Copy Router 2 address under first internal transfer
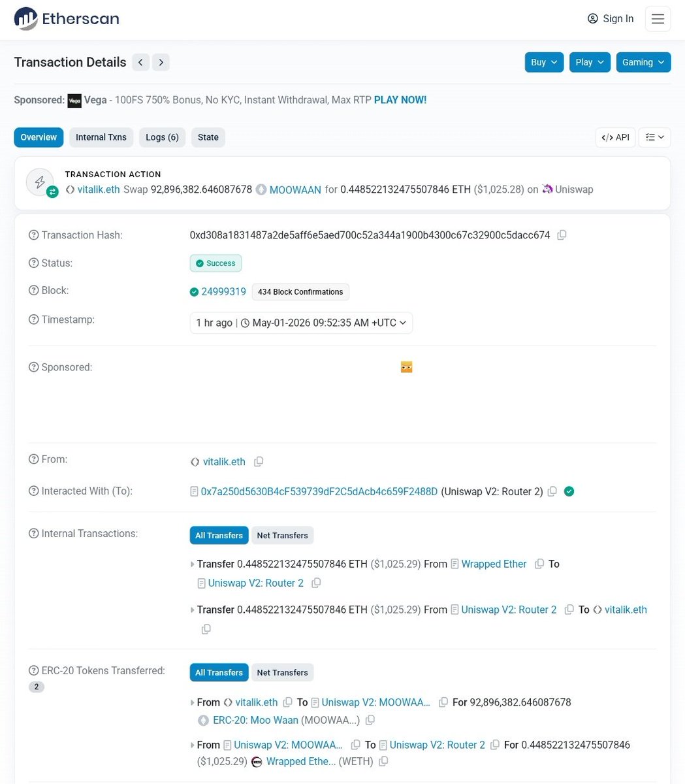The width and height of the screenshot is (685, 784). (x=316, y=583)
